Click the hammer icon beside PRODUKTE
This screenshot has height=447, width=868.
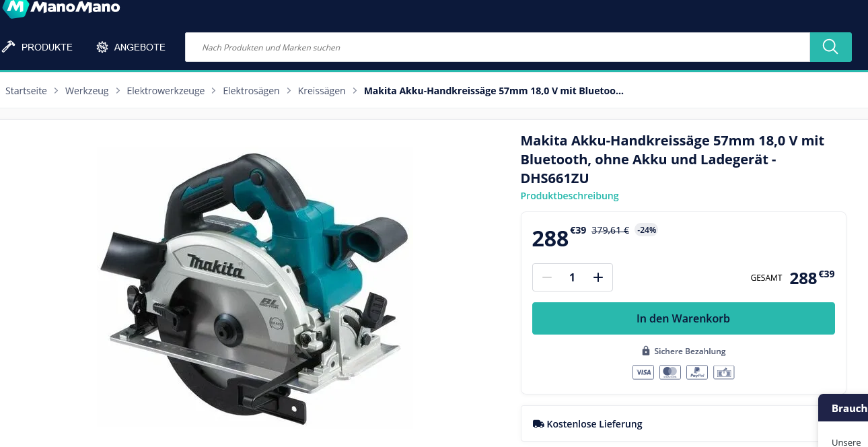tap(9, 47)
